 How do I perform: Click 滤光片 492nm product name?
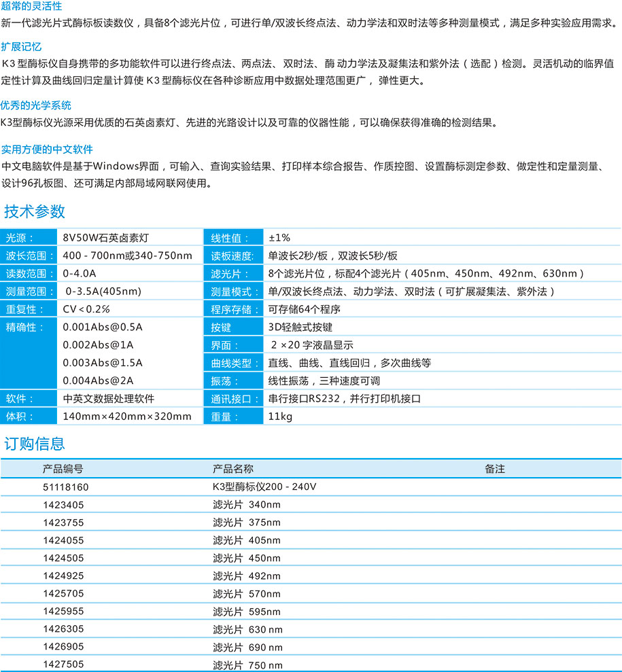[247, 576]
